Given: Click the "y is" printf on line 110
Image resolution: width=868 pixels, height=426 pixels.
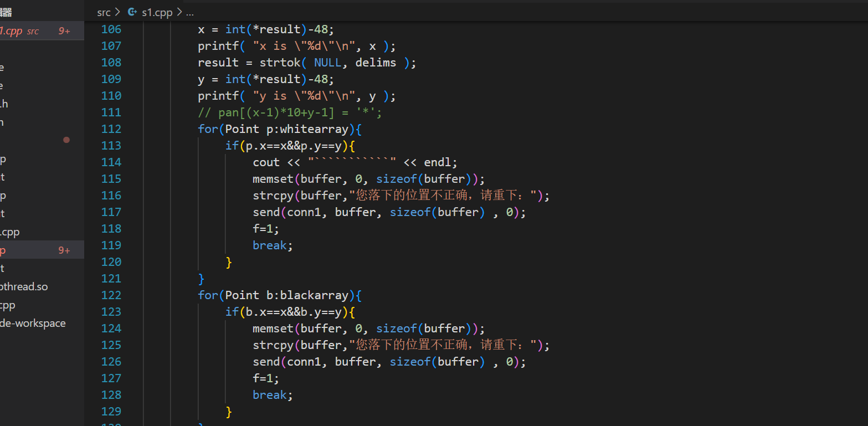Looking at the screenshot, I should click(297, 95).
